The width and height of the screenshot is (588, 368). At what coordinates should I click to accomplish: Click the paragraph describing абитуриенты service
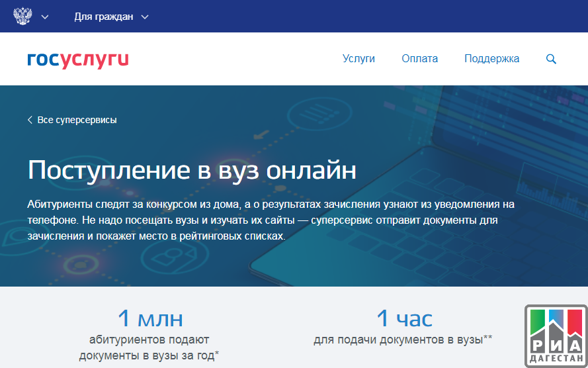click(x=271, y=220)
